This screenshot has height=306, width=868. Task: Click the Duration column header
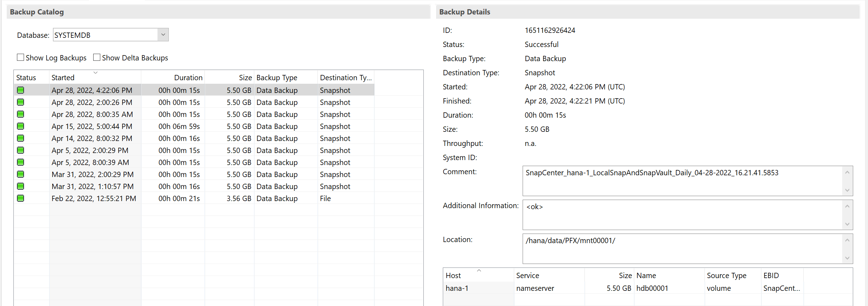pyautogui.click(x=188, y=78)
